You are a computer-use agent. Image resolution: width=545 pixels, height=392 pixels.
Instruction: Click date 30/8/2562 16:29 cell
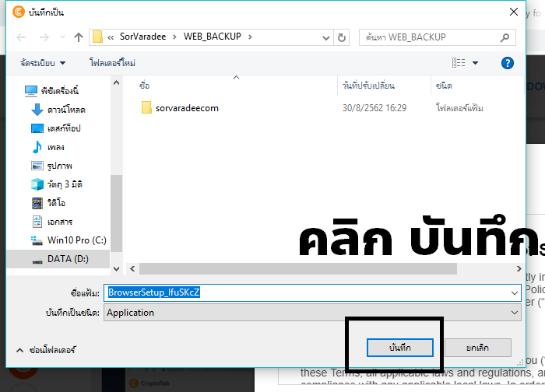[x=374, y=108]
